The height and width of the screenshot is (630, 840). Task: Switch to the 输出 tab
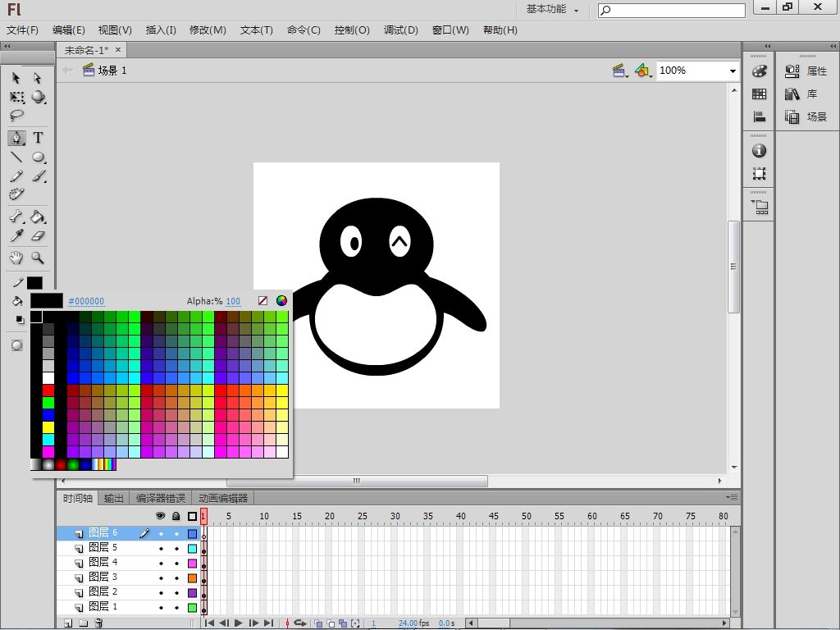pos(113,498)
